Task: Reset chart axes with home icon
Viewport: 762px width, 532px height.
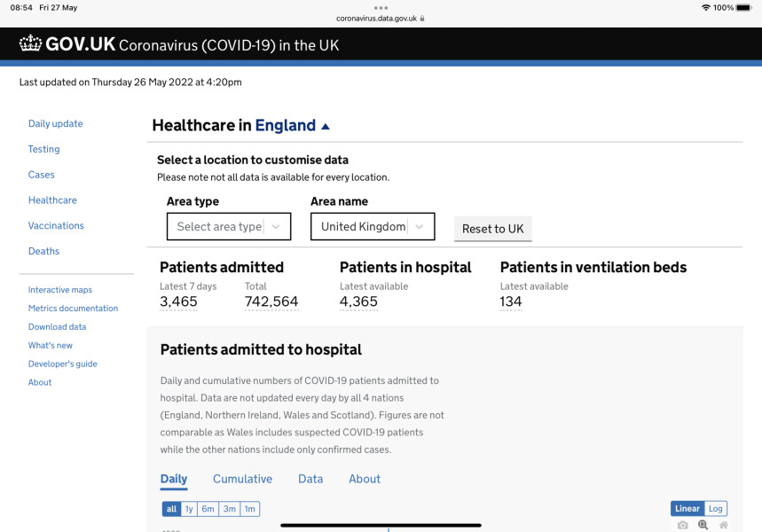Action: (x=723, y=525)
